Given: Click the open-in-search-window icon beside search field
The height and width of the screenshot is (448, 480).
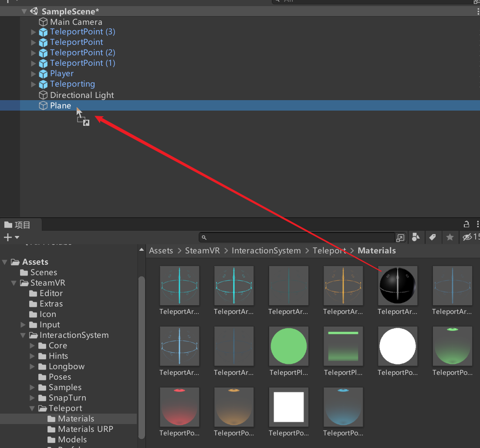Looking at the screenshot, I should (400, 237).
